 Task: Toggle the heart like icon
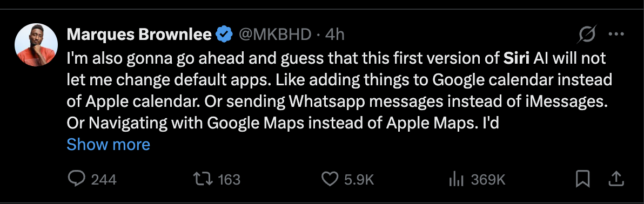click(x=330, y=179)
